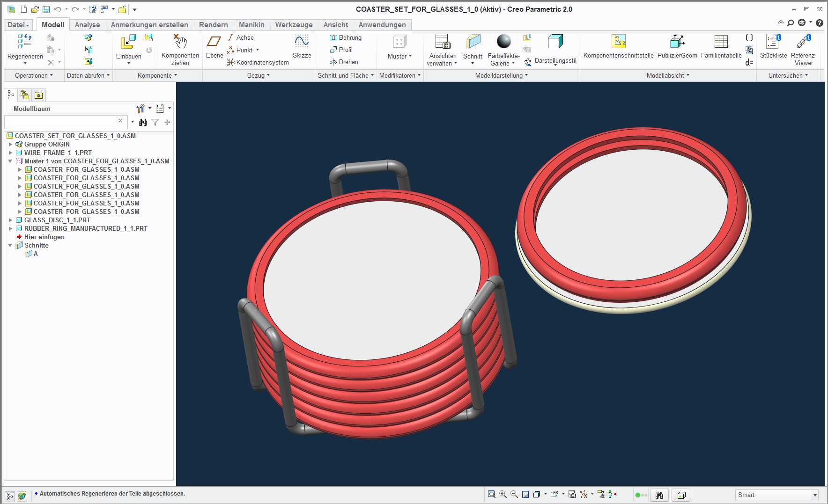Viewport: 828px width, 504px height.
Task: Click the Muster pattern icon
Action: pyautogui.click(x=399, y=42)
